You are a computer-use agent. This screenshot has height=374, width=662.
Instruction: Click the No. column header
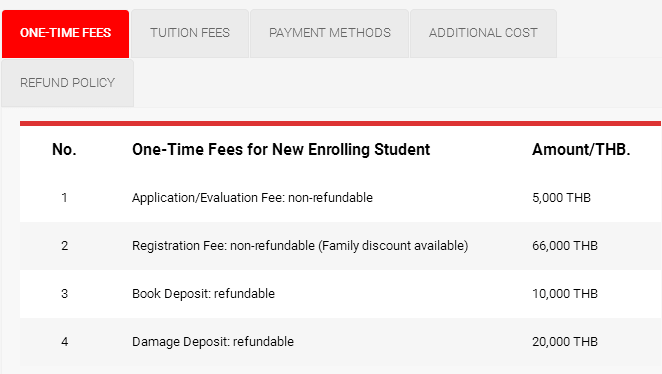pyautogui.click(x=64, y=149)
